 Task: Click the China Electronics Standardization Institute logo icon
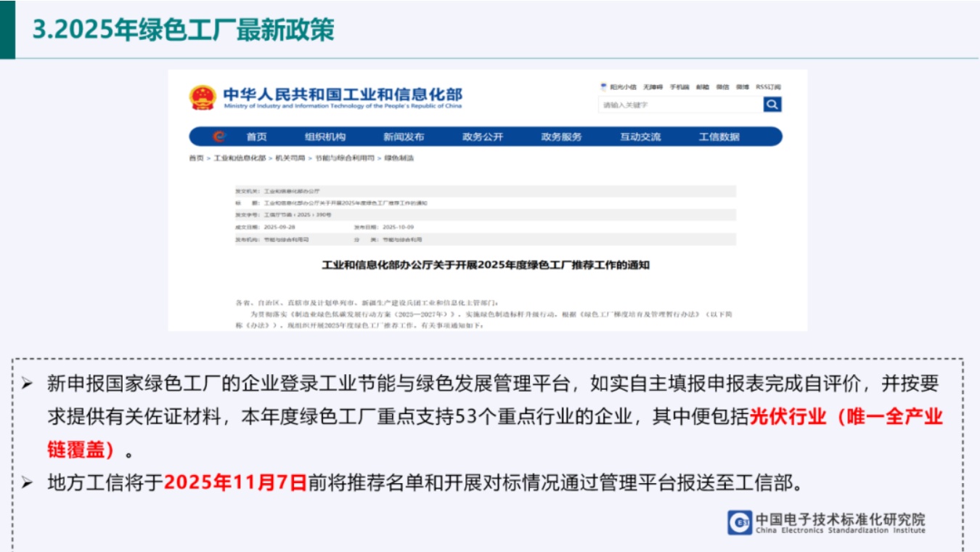739,522
